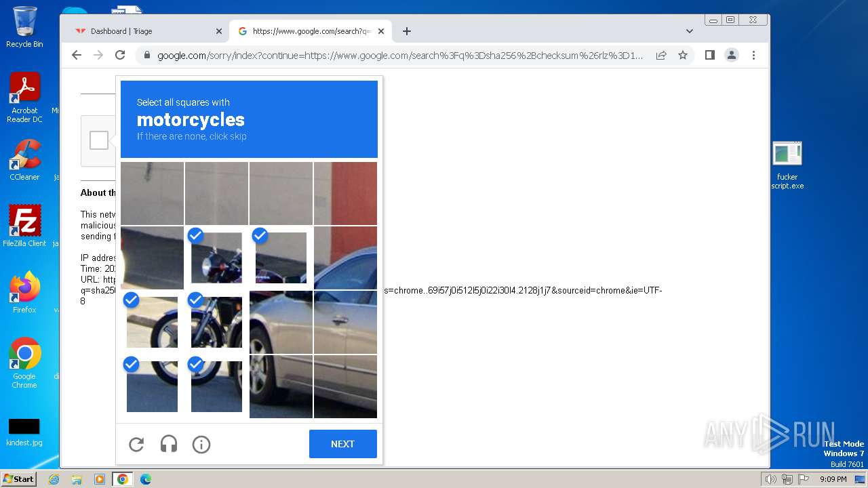
Task: Deselect bottom selected tile with rear wheel shadow
Action: pyautogui.click(x=216, y=386)
